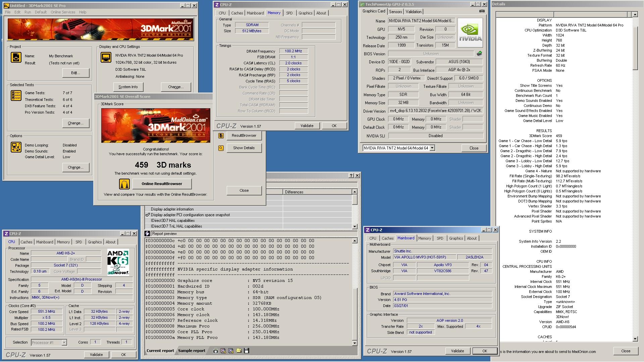This screenshot has width=644, height=362.
Task: Switch to SPD tab in CPU-Z Memory window
Action: pyautogui.click(x=289, y=13)
